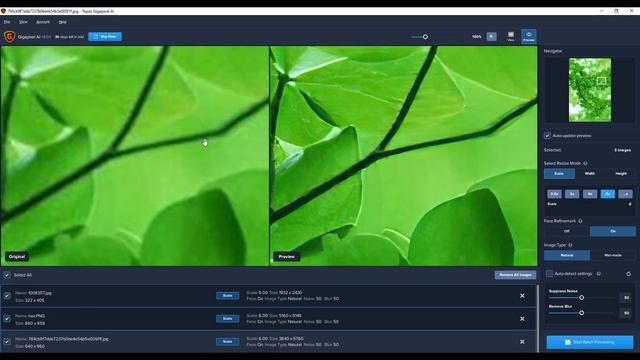This screenshot has height=360, width=640.
Task: Toggle the Auto-detect settings checkbox
Action: 549,273
